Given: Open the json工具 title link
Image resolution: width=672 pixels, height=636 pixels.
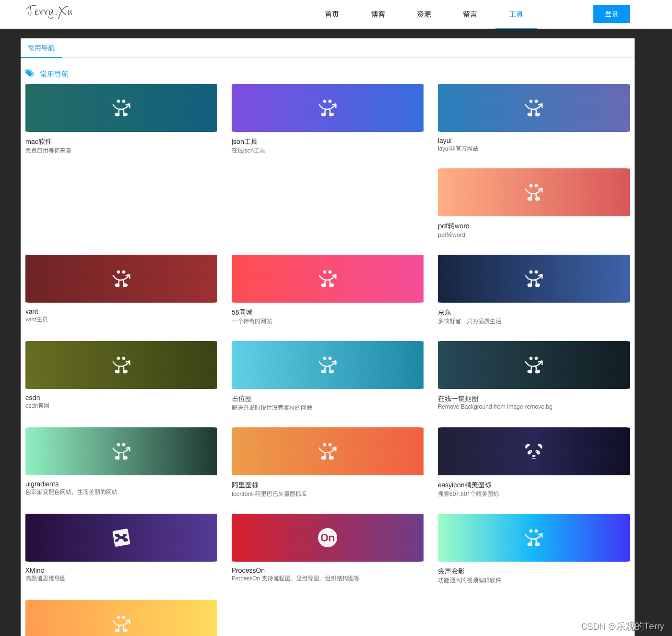Looking at the screenshot, I should click(245, 141).
